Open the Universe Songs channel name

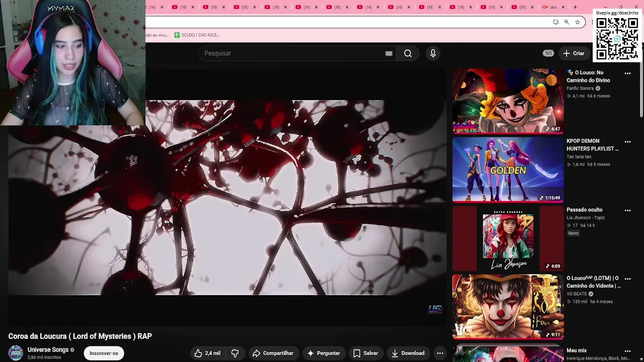coord(48,349)
